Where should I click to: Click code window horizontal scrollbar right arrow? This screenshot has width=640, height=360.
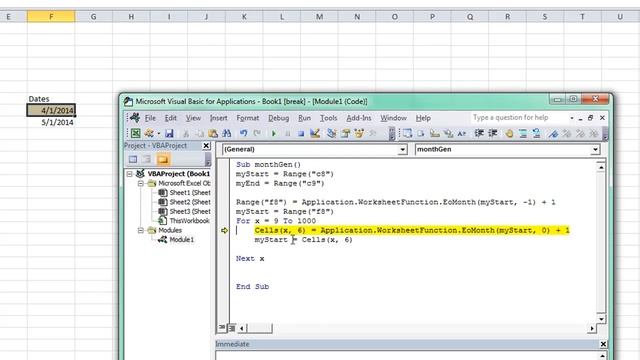592,328
